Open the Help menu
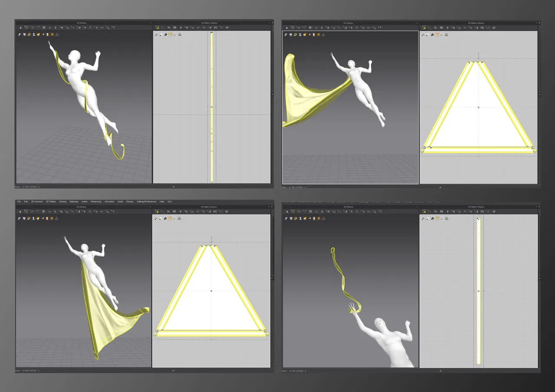 [162, 201]
